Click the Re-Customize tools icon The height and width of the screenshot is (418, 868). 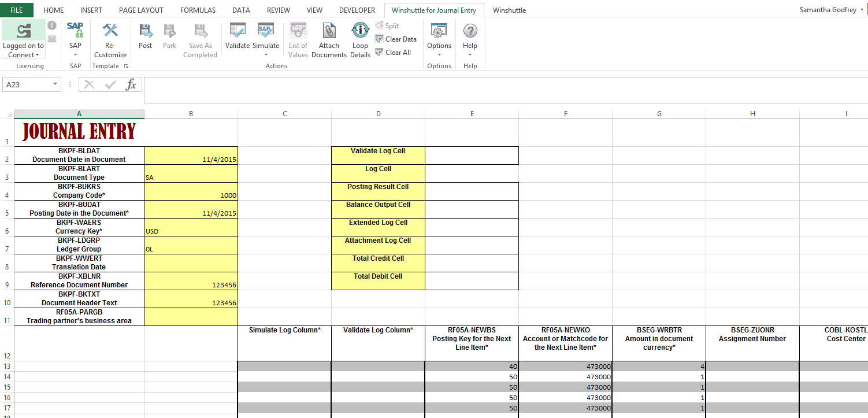110,31
